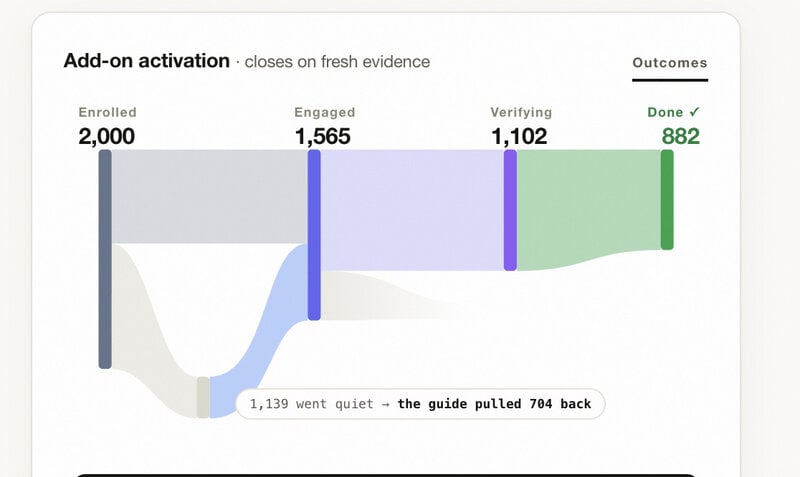Click the Enrolled 2,000 count
The width and height of the screenshot is (800, 477).
[107, 136]
